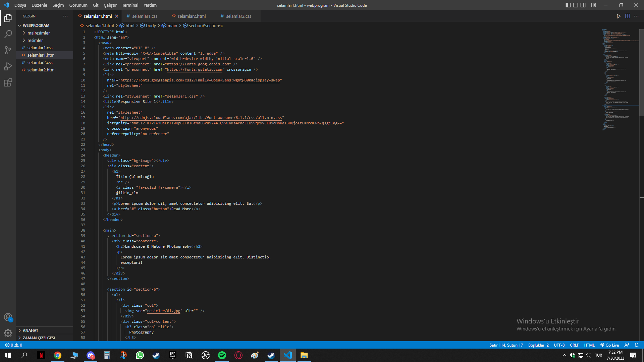Open the Manage gear icon
Image resolution: width=644 pixels, height=362 pixels.
[8, 333]
